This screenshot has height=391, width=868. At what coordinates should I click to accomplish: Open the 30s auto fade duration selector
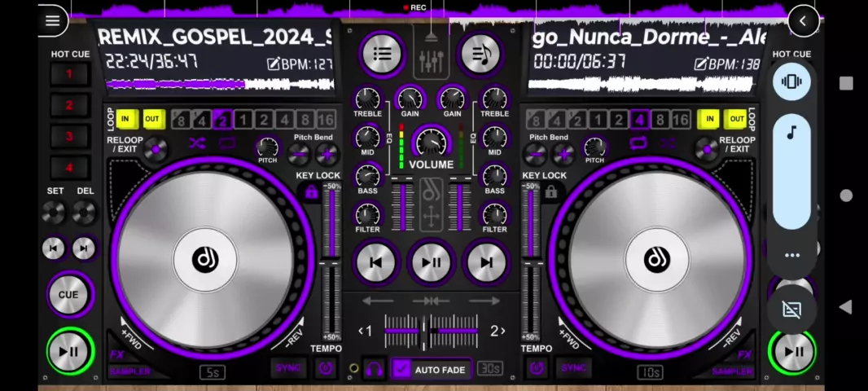[489, 369]
